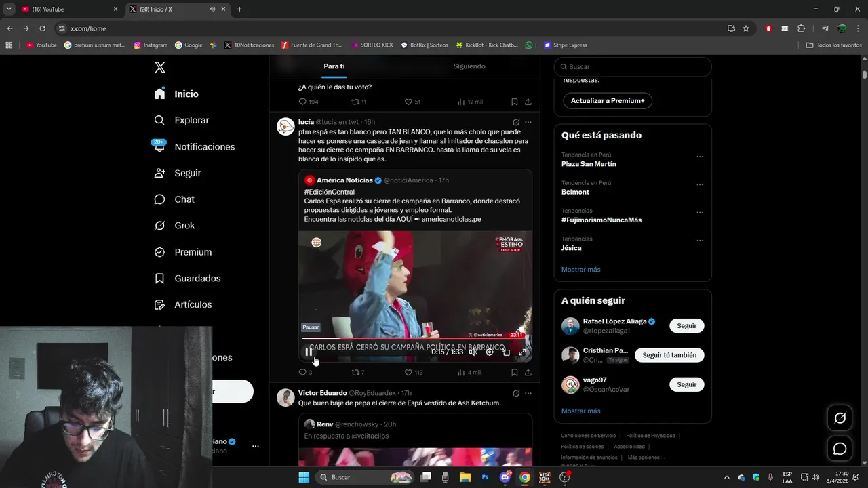Follow vago97
Screen dimensions: 868x488
click(x=686, y=384)
